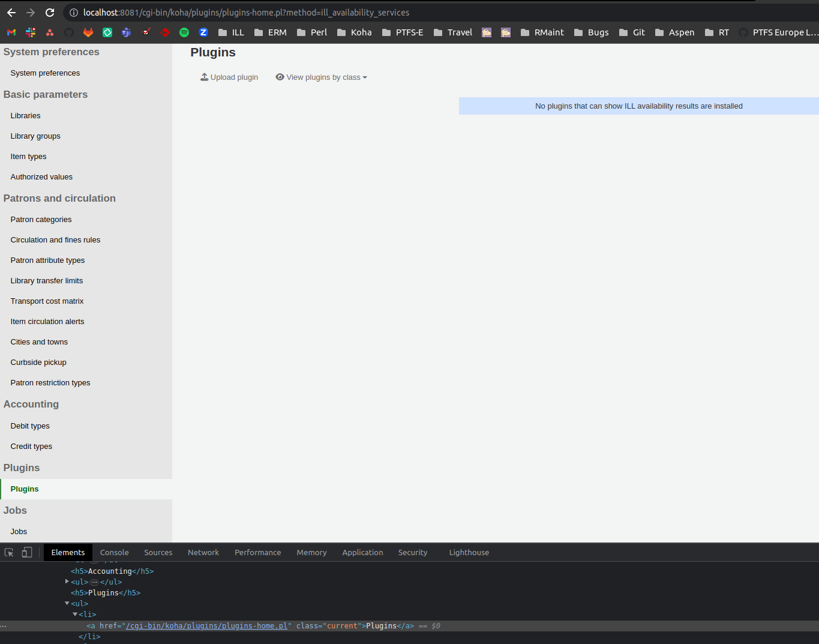Screen dimensions: 819x644
Task: Open the Gmail bookmark icon
Action: (x=11, y=32)
